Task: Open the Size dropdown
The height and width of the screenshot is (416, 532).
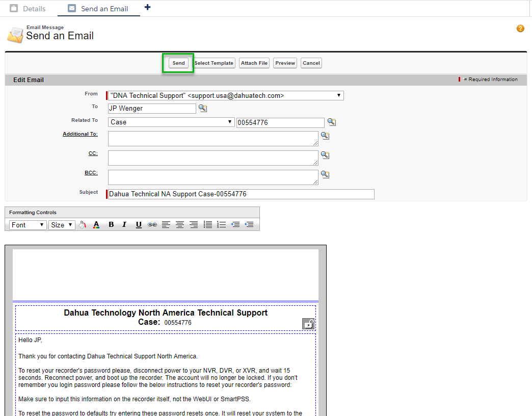Action: (x=62, y=225)
